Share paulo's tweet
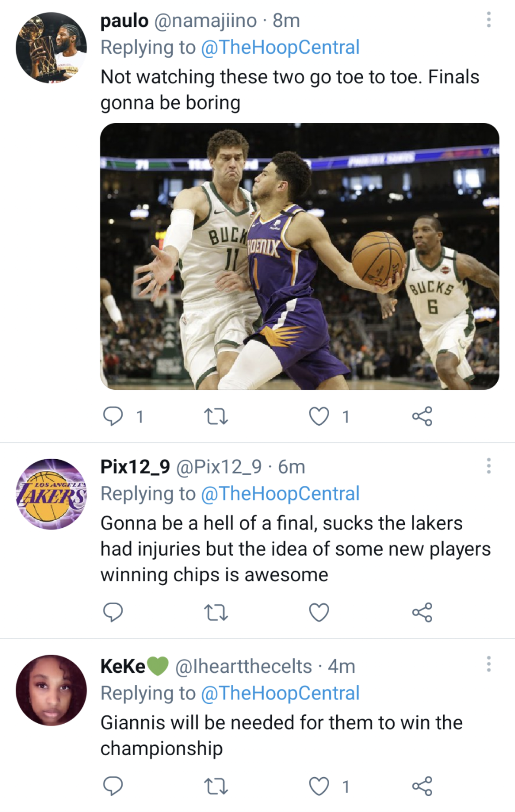The image size is (515, 812). [x=422, y=416]
